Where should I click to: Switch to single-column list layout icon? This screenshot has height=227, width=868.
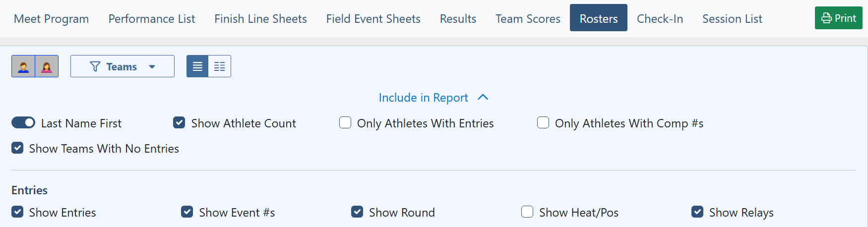[x=197, y=66]
